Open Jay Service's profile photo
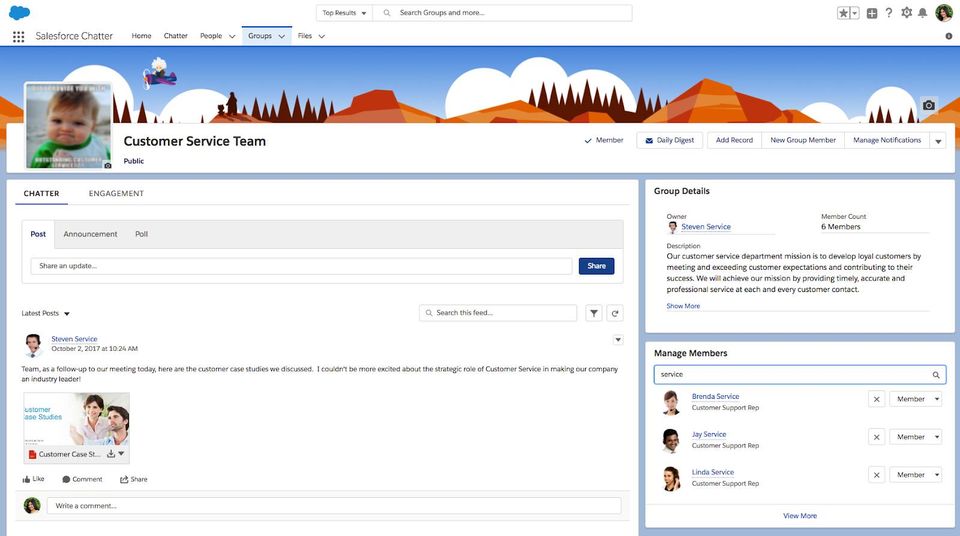Image resolution: width=960 pixels, height=536 pixels. [x=672, y=440]
